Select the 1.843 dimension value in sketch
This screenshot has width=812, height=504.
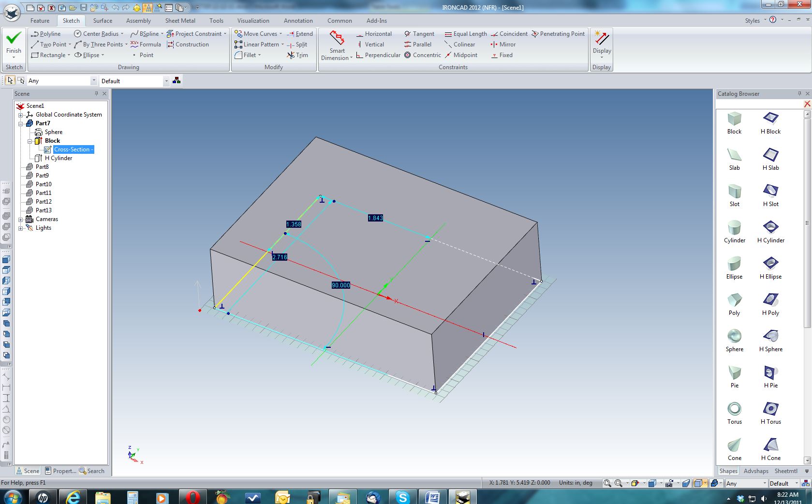tap(375, 218)
